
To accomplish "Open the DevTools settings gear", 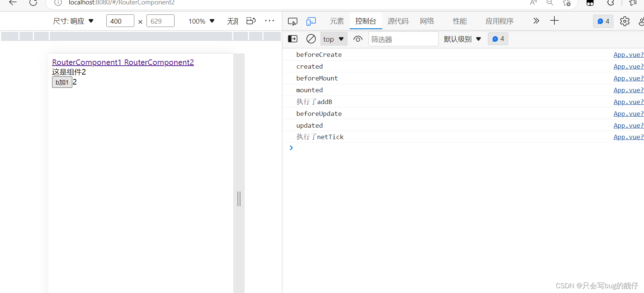I will (x=624, y=21).
